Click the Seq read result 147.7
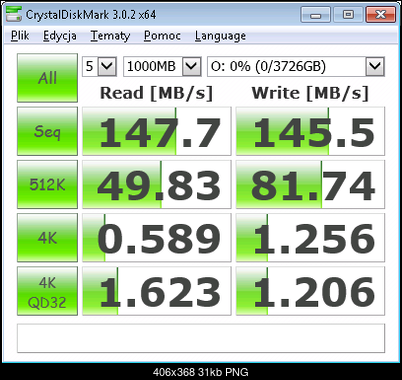The width and height of the screenshot is (402, 380). 157,131
